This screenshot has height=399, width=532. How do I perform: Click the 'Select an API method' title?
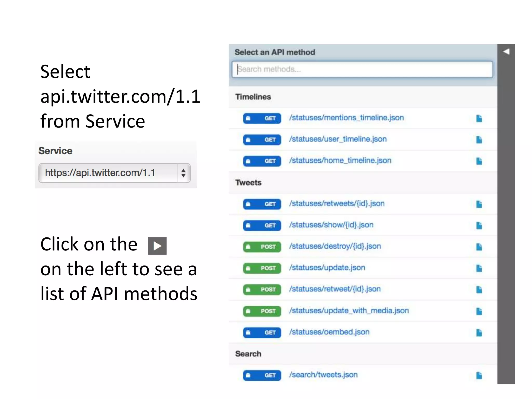pos(275,52)
